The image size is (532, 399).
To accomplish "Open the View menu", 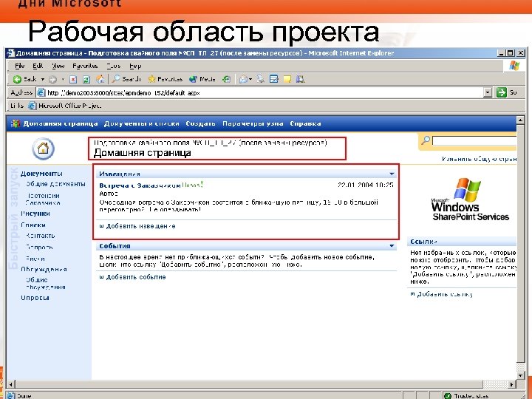I will coord(58,66).
